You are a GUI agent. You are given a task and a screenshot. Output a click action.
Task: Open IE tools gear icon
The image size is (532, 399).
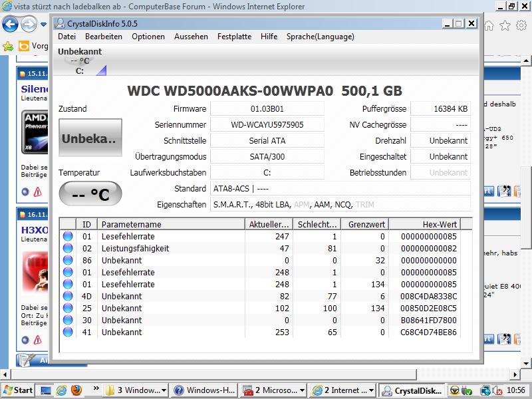(x=521, y=25)
